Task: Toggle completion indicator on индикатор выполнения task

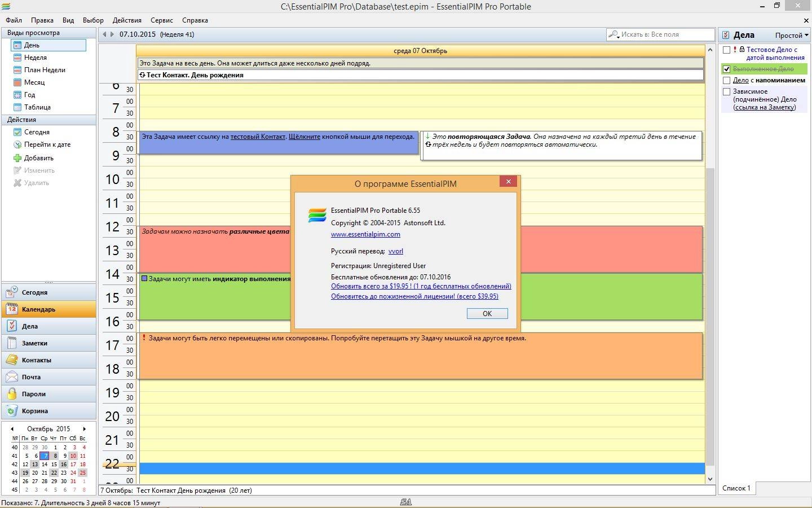Action: tap(144, 278)
